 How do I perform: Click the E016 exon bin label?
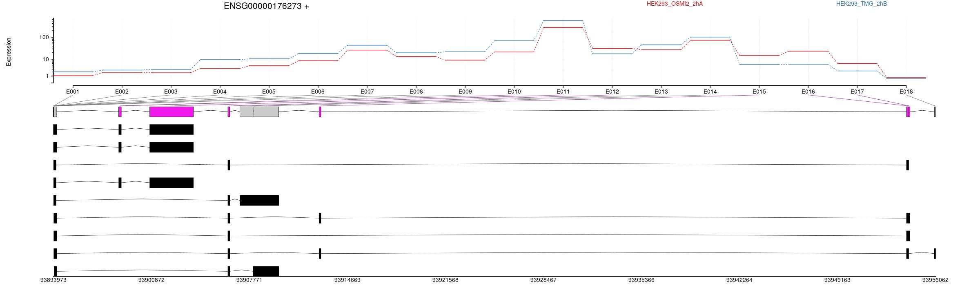[808, 92]
